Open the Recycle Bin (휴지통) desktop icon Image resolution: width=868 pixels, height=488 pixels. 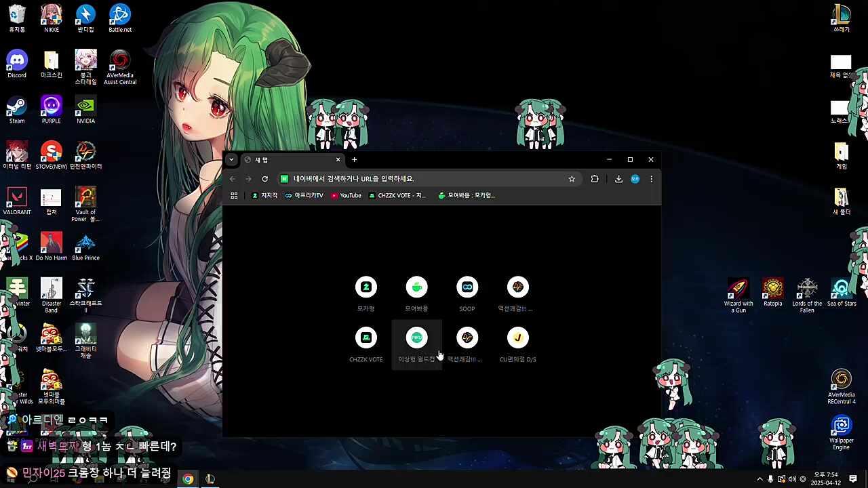pos(17,18)
